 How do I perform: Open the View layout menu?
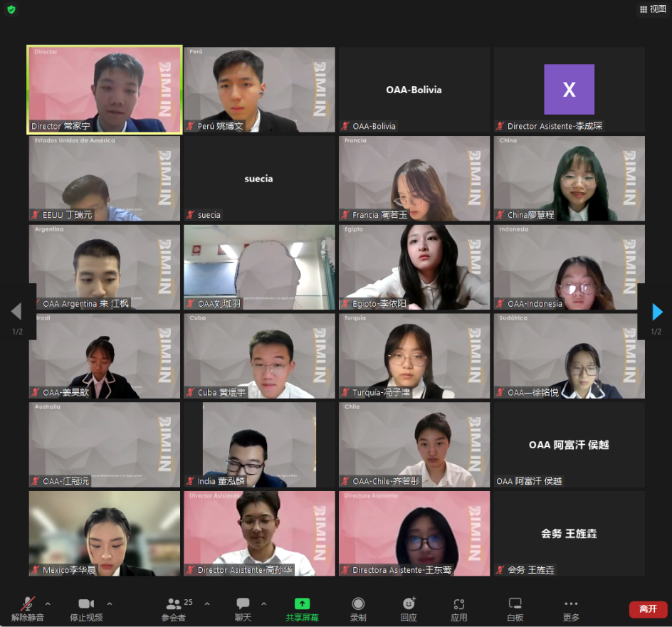pos(652,9)
